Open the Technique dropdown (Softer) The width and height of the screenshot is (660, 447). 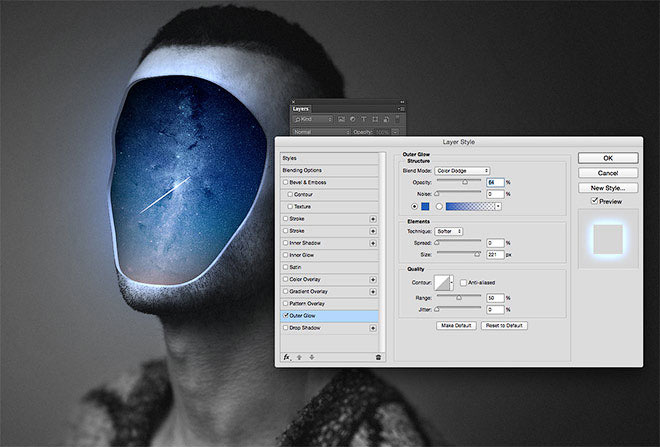(x=449, y=231)
